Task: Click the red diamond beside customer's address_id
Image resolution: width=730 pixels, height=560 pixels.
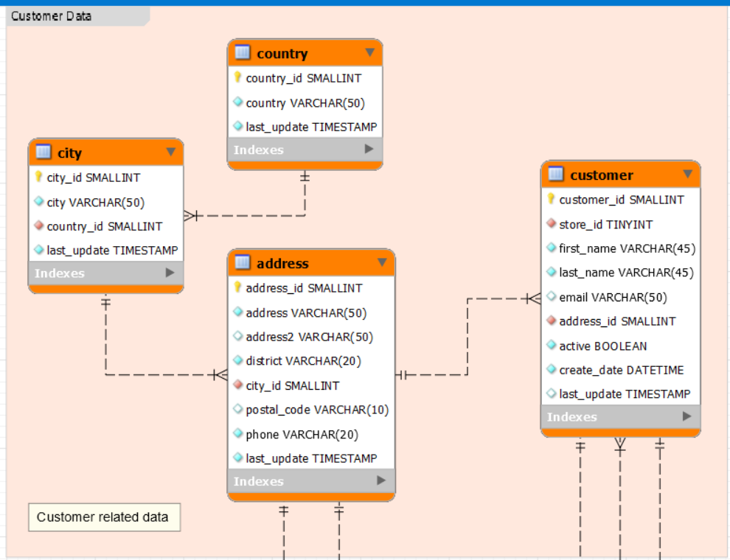Action: pyautogui.click(x=552, y=320)
